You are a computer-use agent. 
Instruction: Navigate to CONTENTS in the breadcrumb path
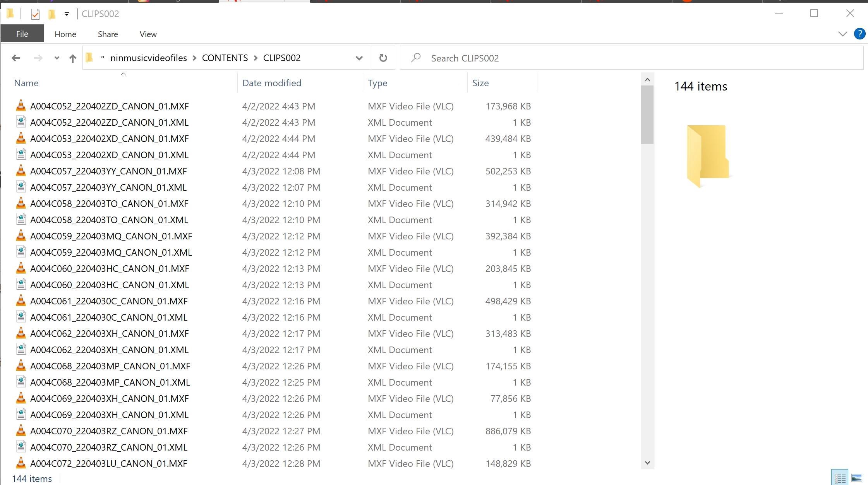(x=225, y=58)
